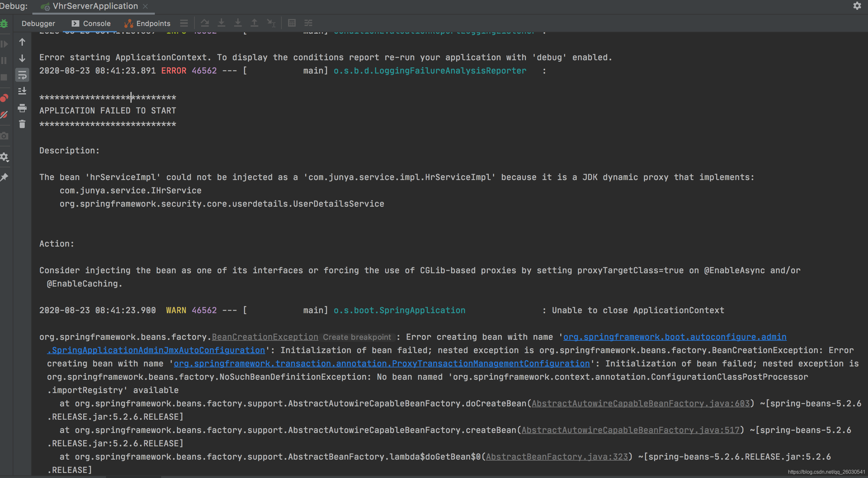Open AbstractAutowireCapableBeanFactory.java:603 from the stack trace
The width and height of the screenshot is (868, 478).
[x=640, y=403]
